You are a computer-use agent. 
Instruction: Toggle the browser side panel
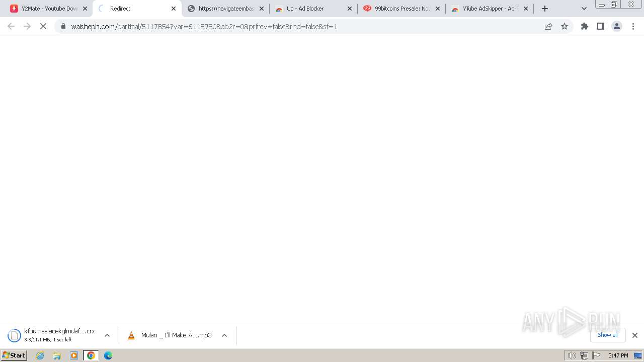tap(601, 26)
